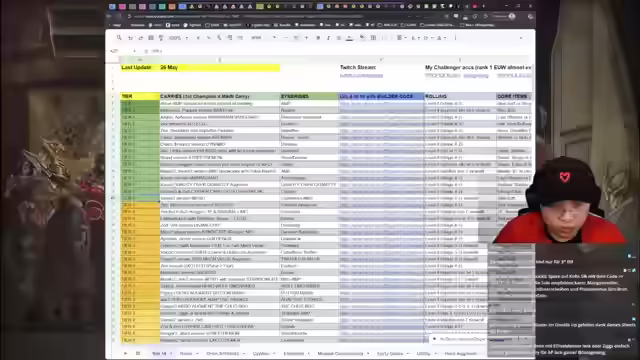This screenshot has height=360, width=640.
Task: Open the all sheets list icon
Action: (138, 353)
